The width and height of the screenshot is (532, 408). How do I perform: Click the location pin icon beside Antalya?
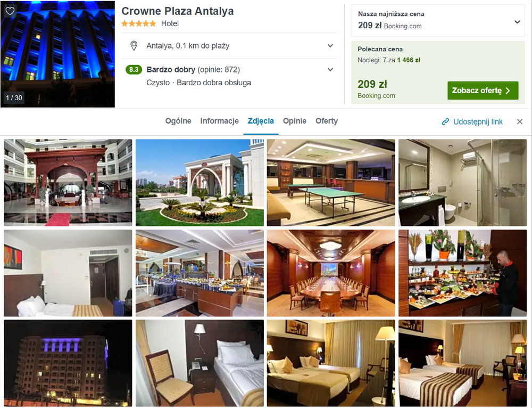point(134,45)
